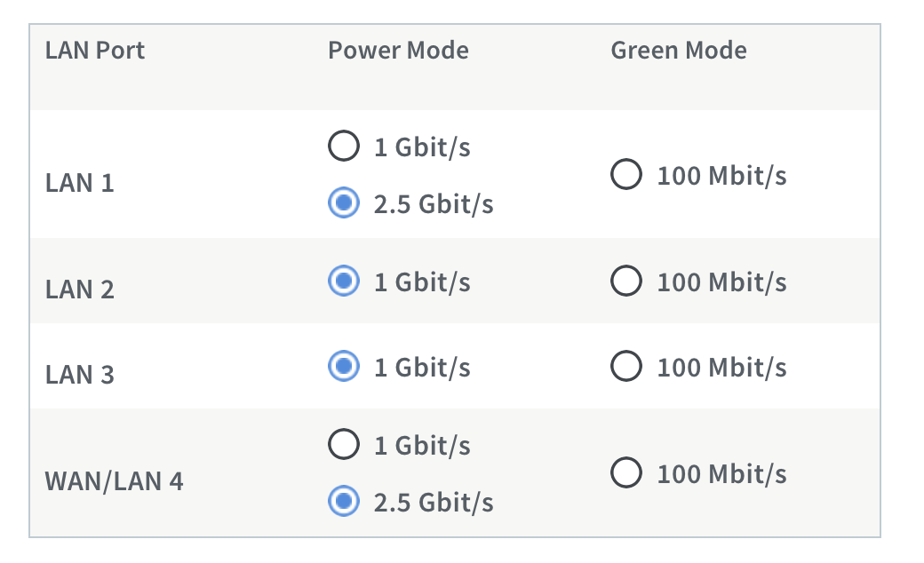924x563 pixels.
Task: Select 1 Gbit/s radio for LAN 2
Action: click(343, 281)
